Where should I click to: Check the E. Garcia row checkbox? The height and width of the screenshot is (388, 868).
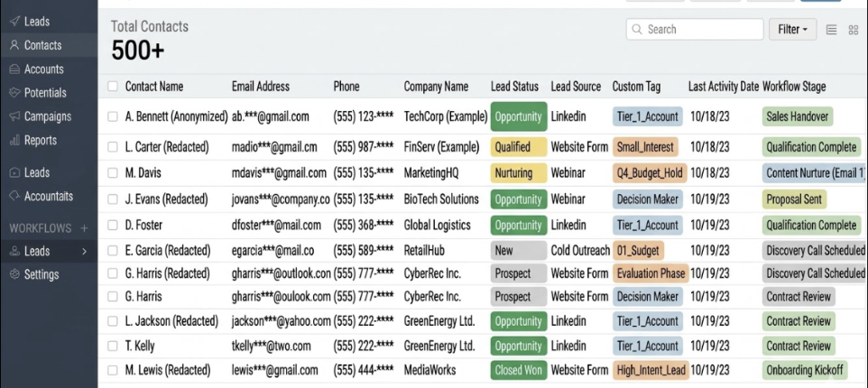[x=113, y=251]
